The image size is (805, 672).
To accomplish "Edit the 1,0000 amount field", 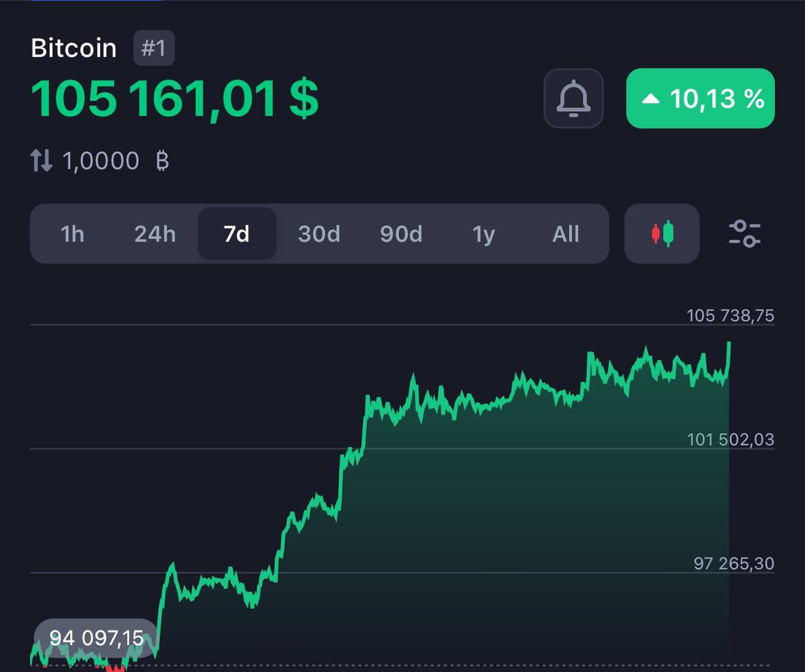I will tap(101, 162).
